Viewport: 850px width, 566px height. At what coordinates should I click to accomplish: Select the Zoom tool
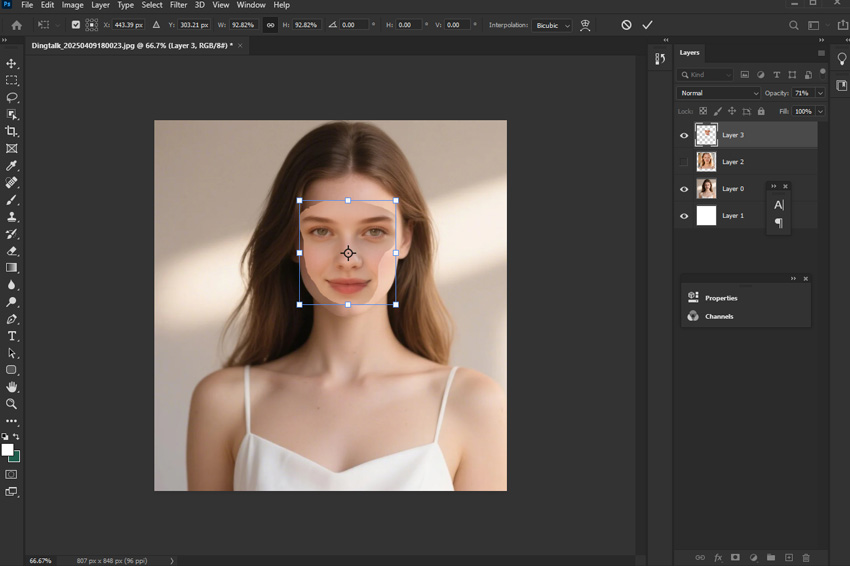(x=11, y=404)
